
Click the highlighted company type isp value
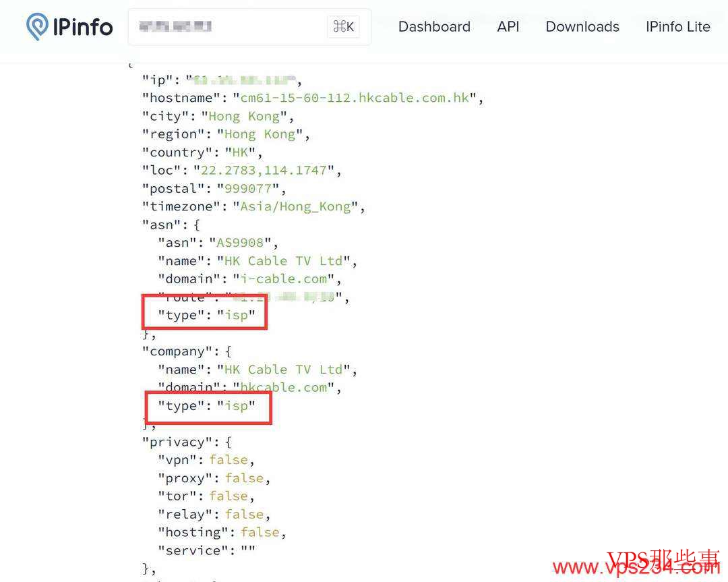(236, 405)
